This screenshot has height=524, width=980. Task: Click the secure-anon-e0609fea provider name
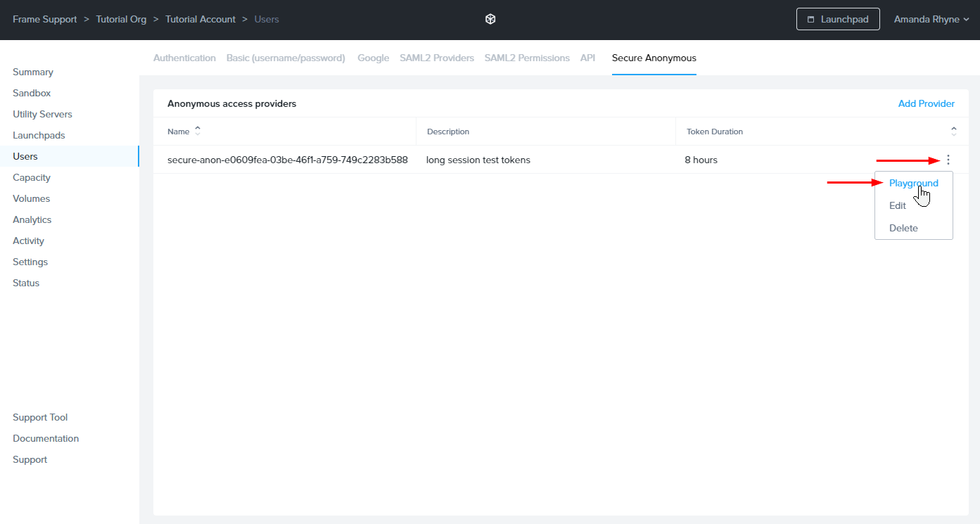pyautogui.click(x=288, y=160)
